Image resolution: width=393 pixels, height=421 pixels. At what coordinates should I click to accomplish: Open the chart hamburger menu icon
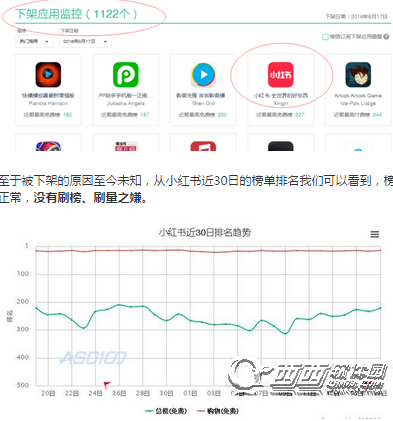[375, 234]
